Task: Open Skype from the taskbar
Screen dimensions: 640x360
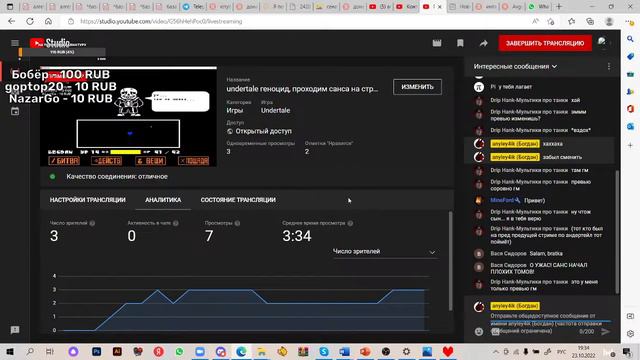Action: [324, 351]
